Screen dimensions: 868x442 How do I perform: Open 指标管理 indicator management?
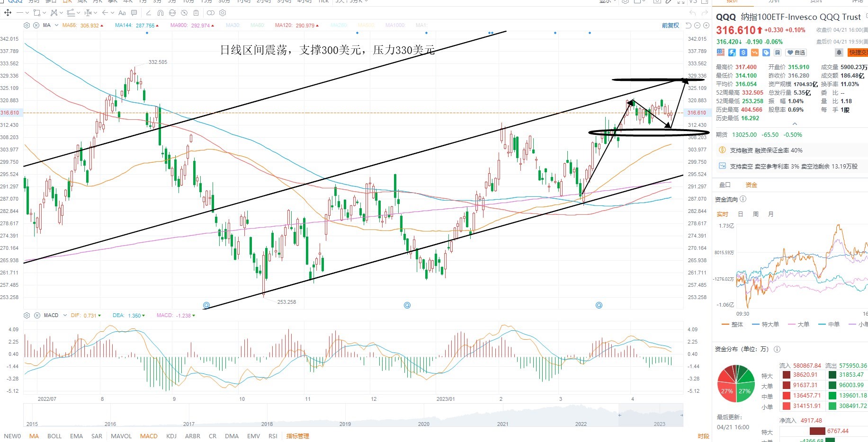point(297,436)
